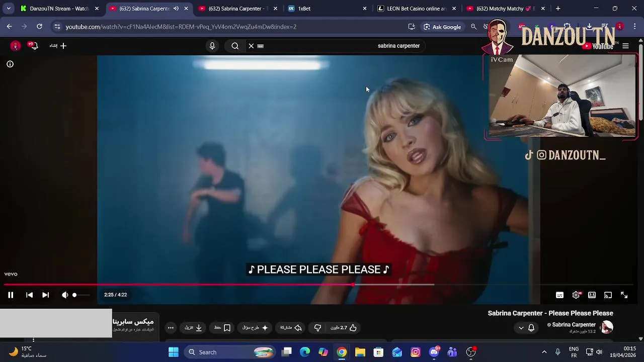Switch to Matchy Matchy tab
The width and height of the screenshot is (644, 362).
click(506, 9)
